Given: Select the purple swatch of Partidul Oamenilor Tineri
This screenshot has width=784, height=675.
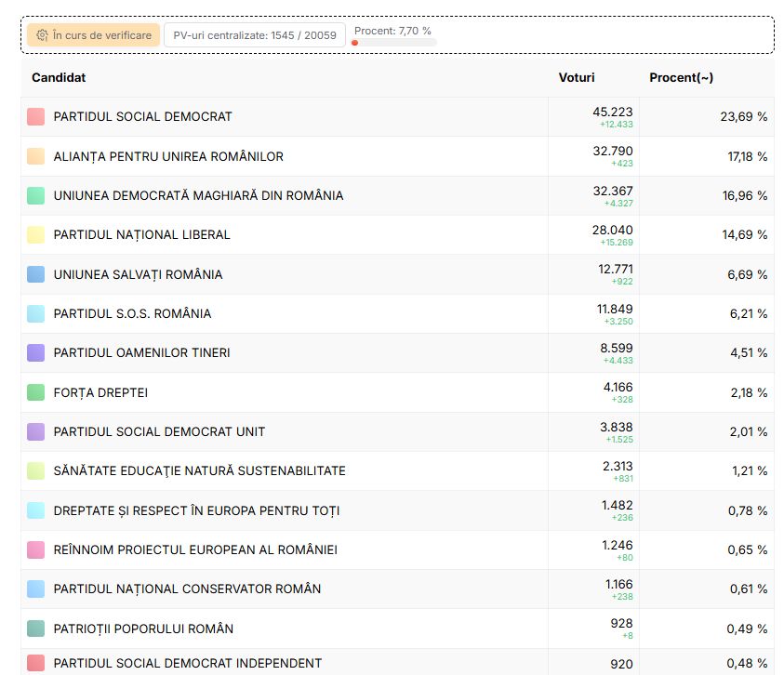Looking at the screenshot, I should [36, 353].
